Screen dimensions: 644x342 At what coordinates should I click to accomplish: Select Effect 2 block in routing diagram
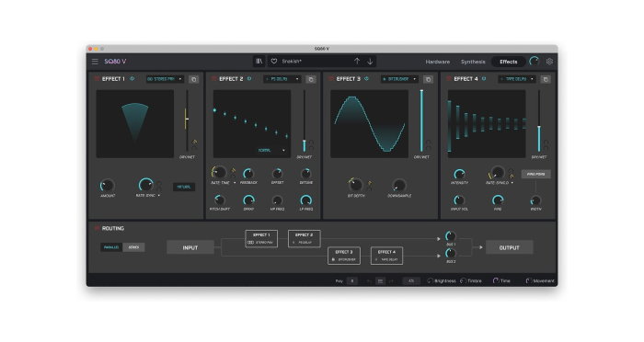305,238
